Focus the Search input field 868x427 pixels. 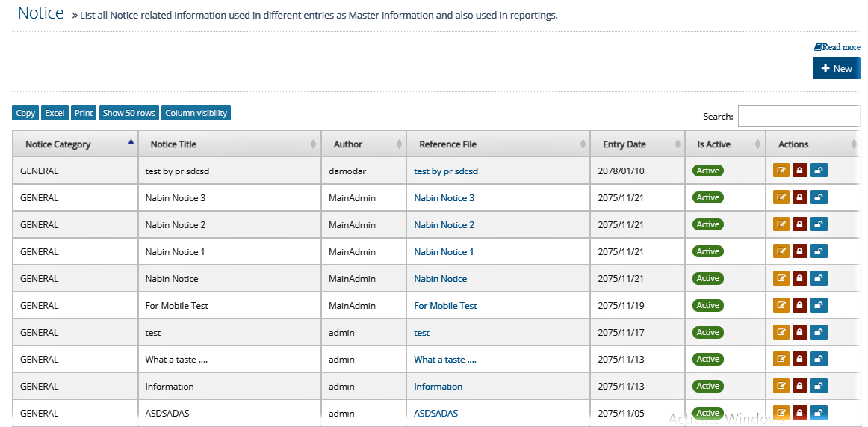coord(799,117)
